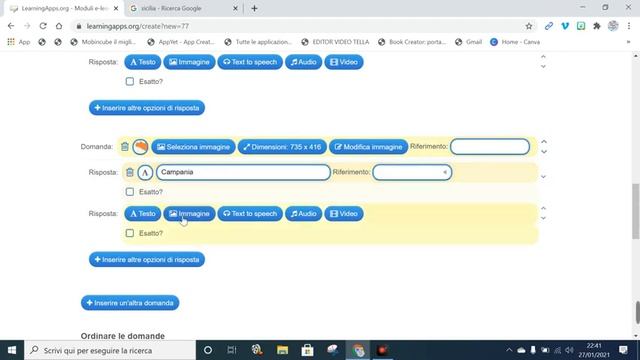The image size is (640, 360).
Task: Click lower Inserire altre opzioni di risposta
Action: pos(147,260)
